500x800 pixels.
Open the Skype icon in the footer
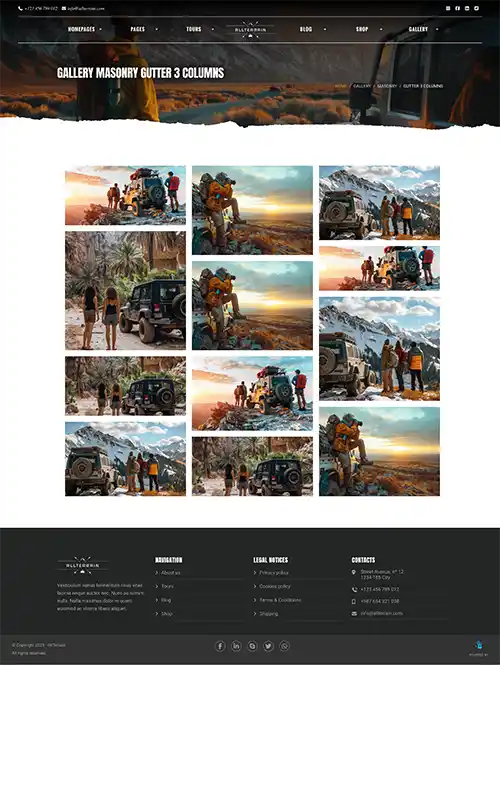pyautogui.click(x=252, y=646)
